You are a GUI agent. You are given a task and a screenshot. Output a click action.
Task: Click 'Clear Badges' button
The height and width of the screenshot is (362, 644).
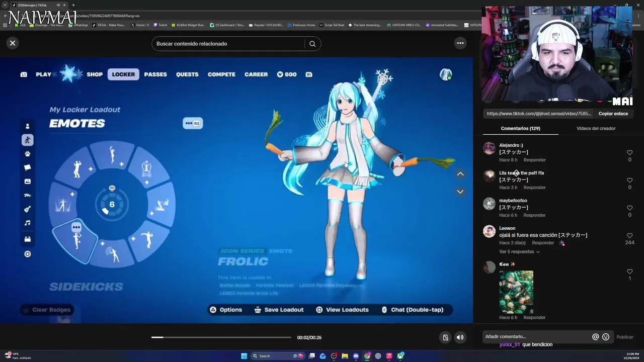[x=47, y=310]
